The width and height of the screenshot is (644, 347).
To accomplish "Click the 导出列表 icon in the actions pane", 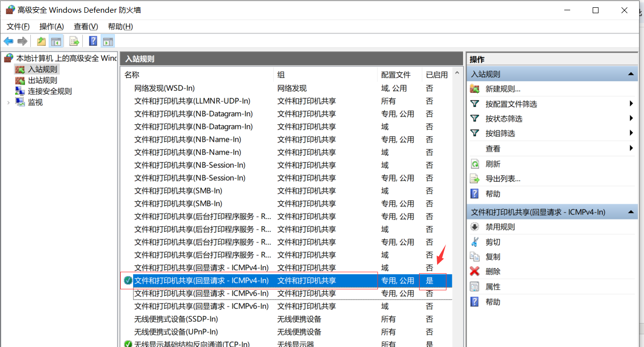I will [x=474, y=178].
